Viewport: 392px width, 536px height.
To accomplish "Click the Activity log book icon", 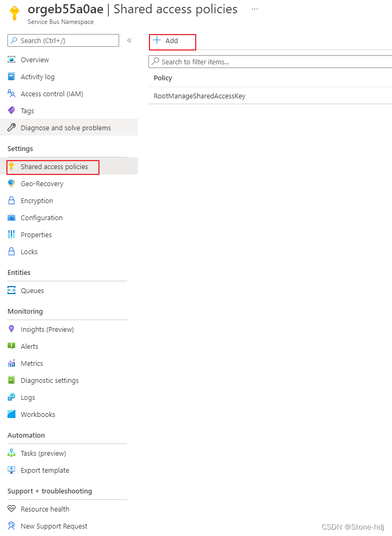I will 11,77.
